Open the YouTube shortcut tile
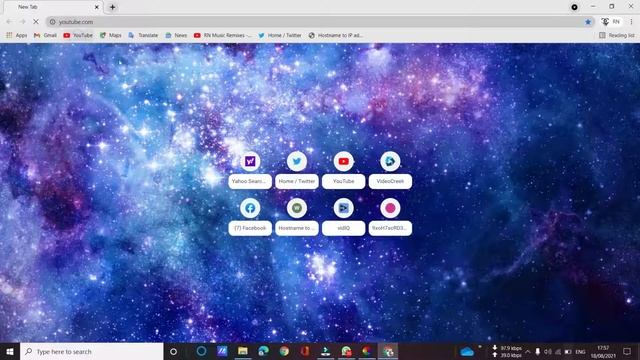The image size is (640, 360). 343,170
